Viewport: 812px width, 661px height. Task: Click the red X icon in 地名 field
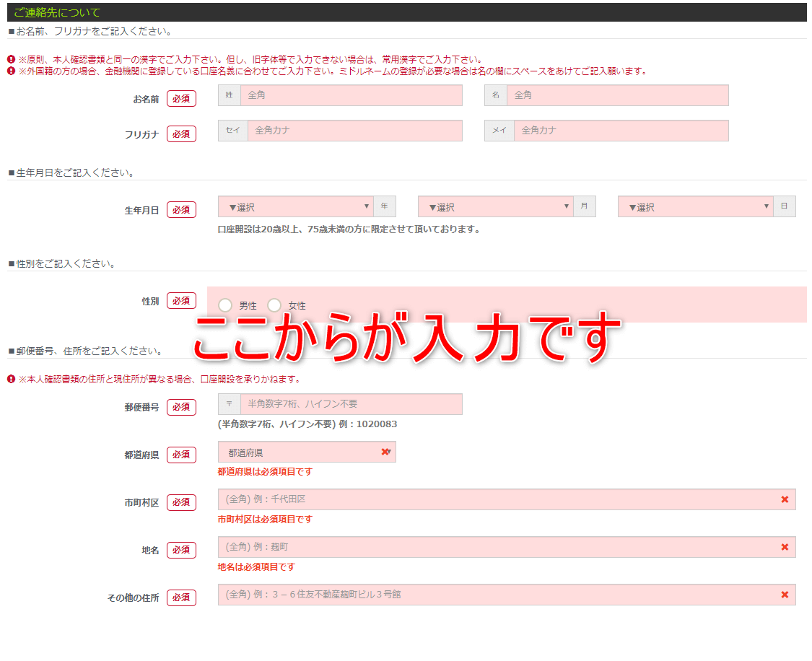pos(785,547)
